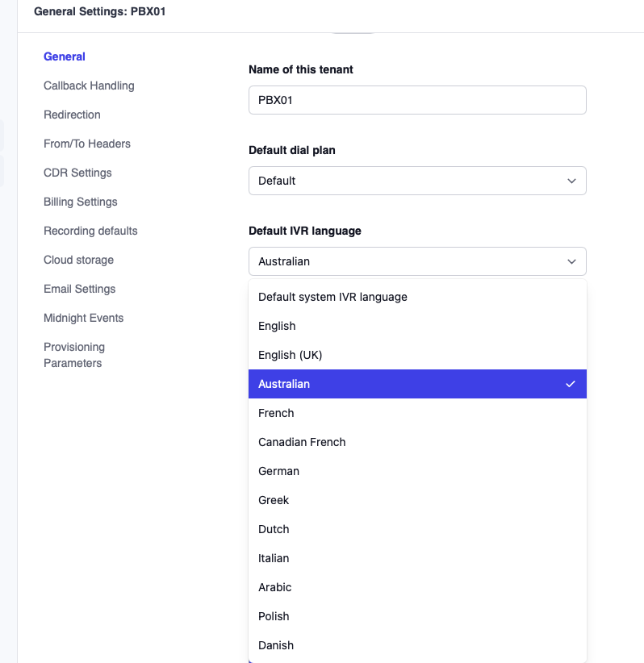
Task: Go to Redirection section
Action: (x=72, y=115)
